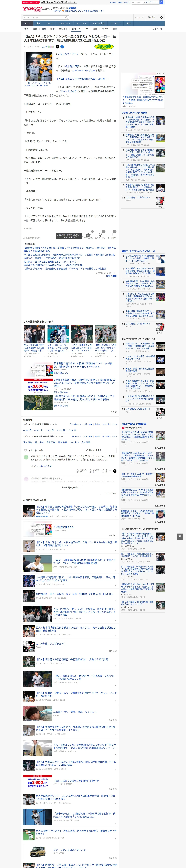Close the sidebar Adobe Acrobat ad

[163, 73]
